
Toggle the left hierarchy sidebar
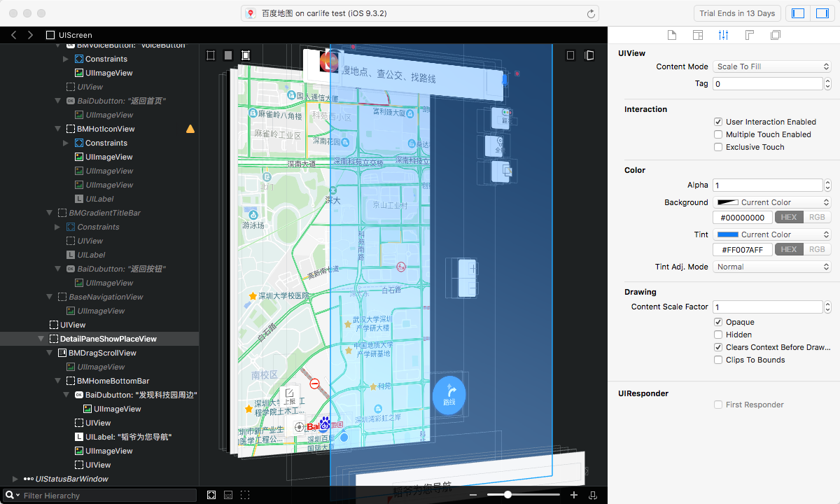click(797, 13)
